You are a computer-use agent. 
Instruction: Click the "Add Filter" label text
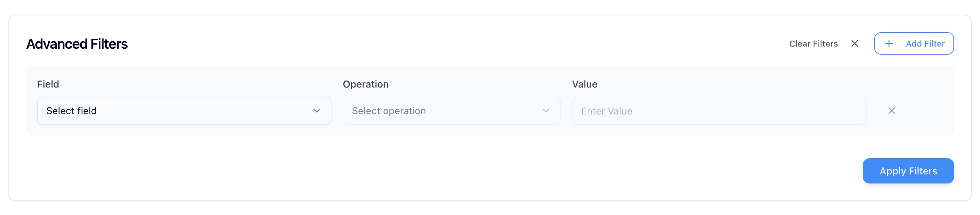[925, 44]
